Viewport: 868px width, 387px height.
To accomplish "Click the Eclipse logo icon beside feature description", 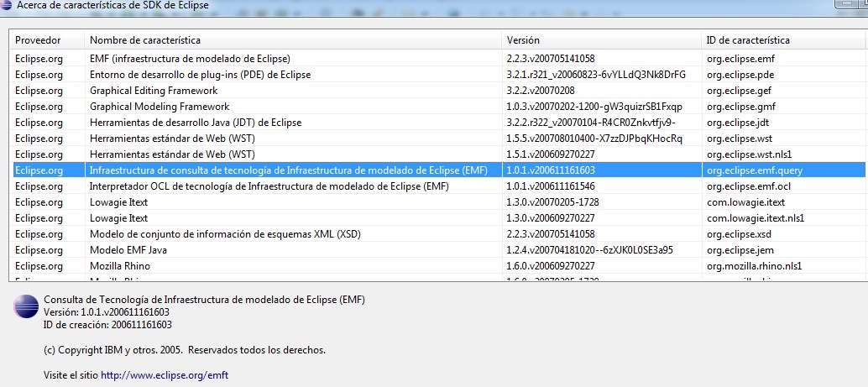I will pyautogui.click(x=26, y=306).
